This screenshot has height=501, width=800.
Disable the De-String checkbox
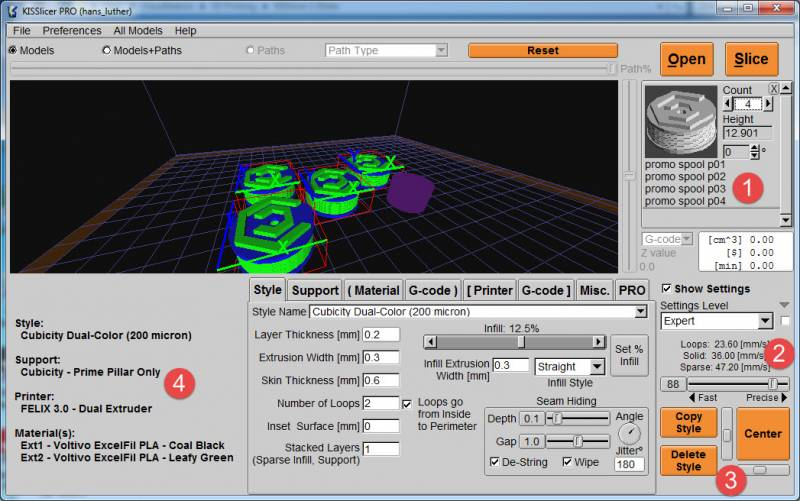(495, 461)
